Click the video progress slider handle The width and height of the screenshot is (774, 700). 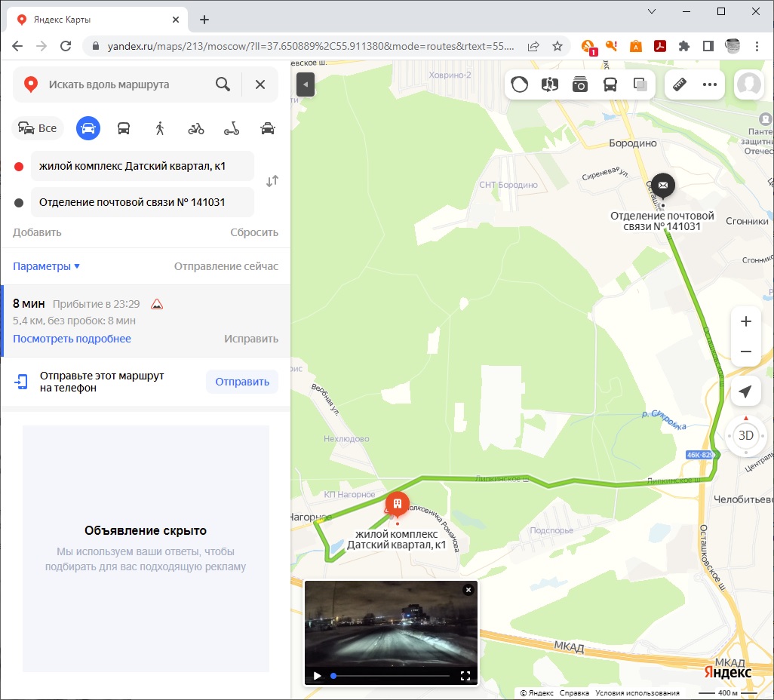[x=333, y=676]
